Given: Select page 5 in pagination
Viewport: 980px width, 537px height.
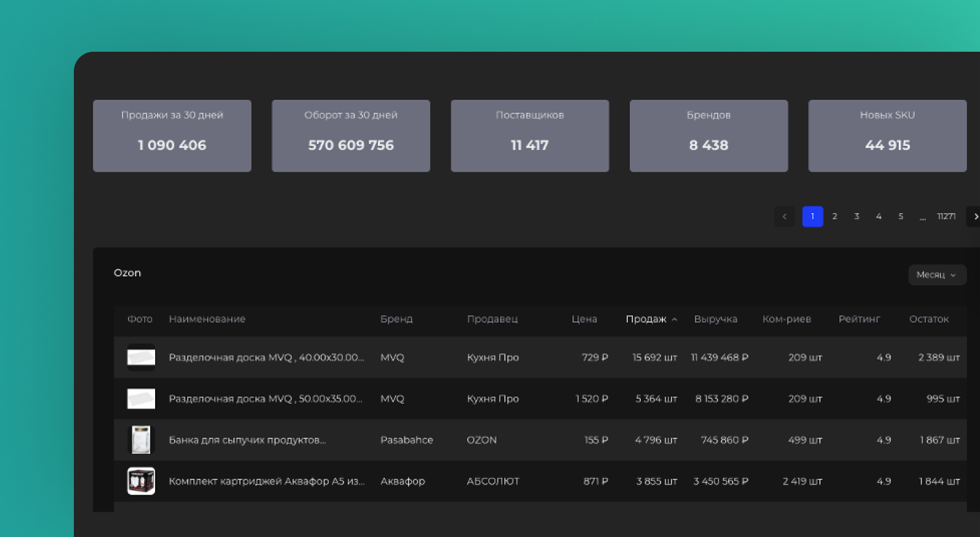Looking at the screenshot, I should 901,217.
